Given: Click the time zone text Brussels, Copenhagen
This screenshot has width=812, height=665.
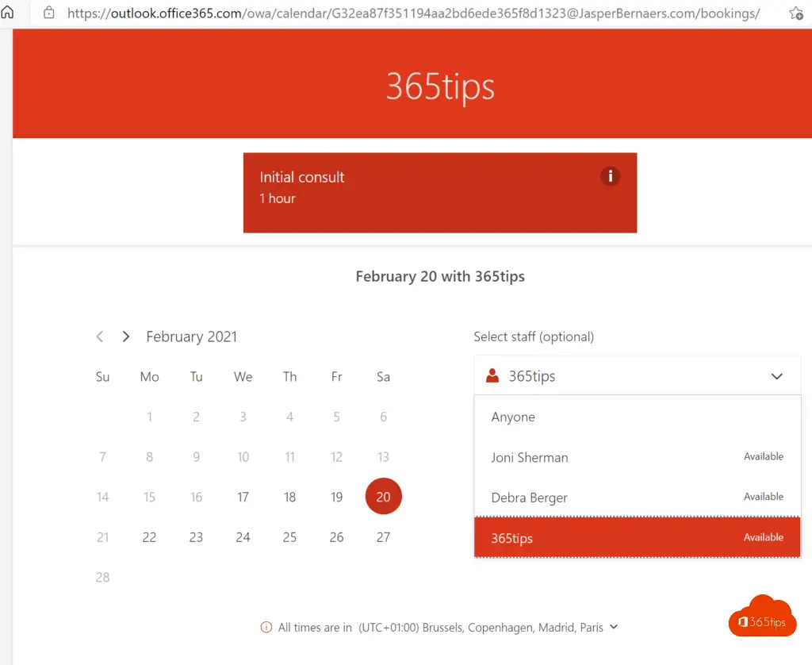Looking at the screenshot, I should tap(481, 627).
